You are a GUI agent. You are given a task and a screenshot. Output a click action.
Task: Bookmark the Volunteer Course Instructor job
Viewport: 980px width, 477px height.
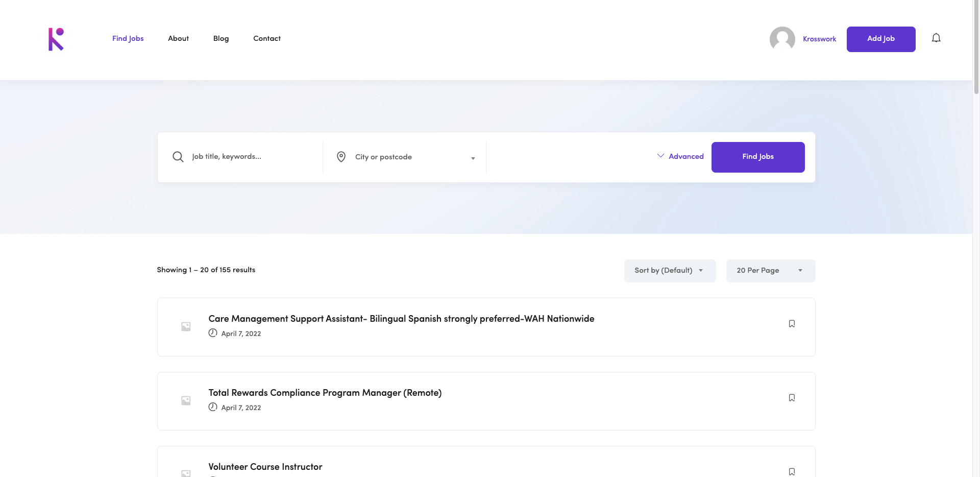point(792,472)
